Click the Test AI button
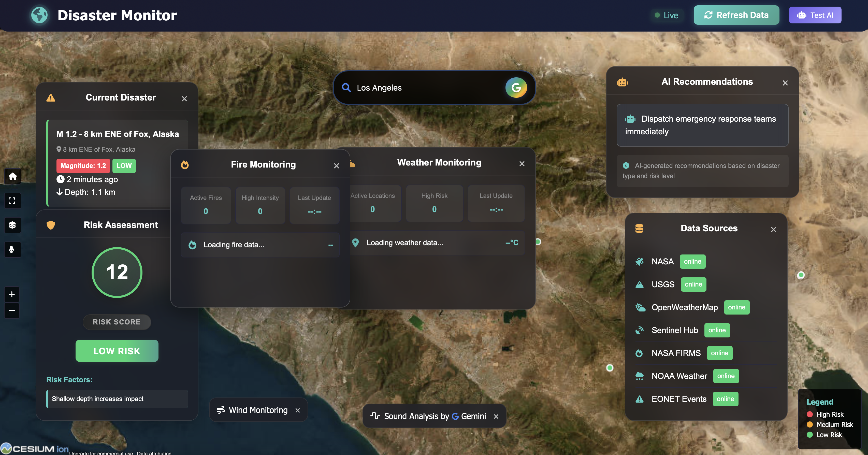 tap(815, 15)
